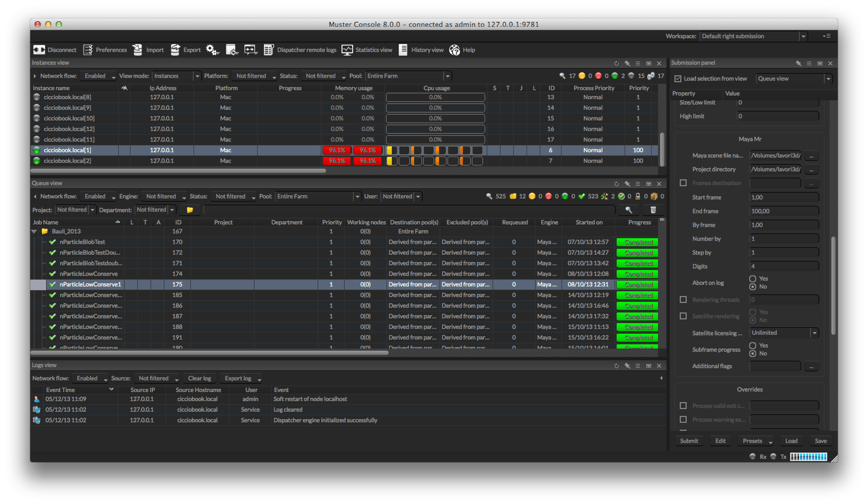Screen dimensions: 868x504
Task: Select No for Abort on log
Action: coord(753,287)
